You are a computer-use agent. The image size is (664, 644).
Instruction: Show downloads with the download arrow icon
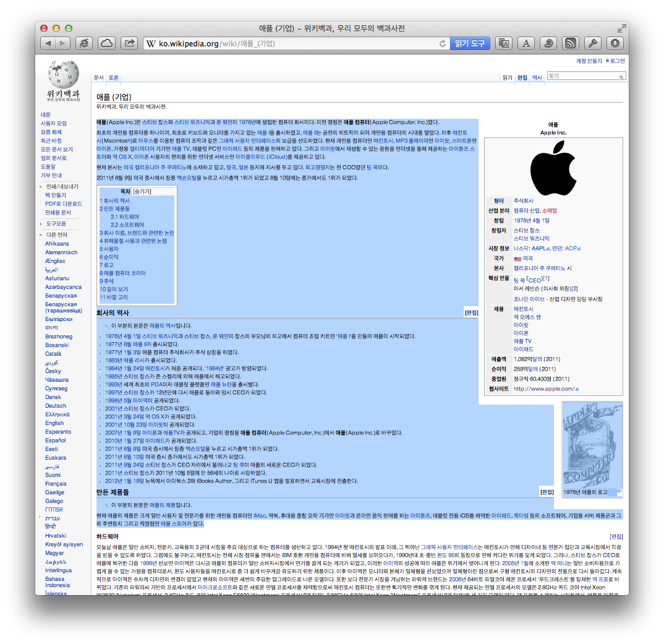pos(615,43)
